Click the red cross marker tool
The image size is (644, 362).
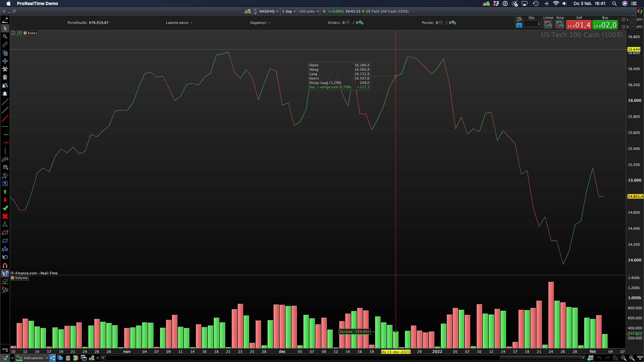(x=5, y=216)
